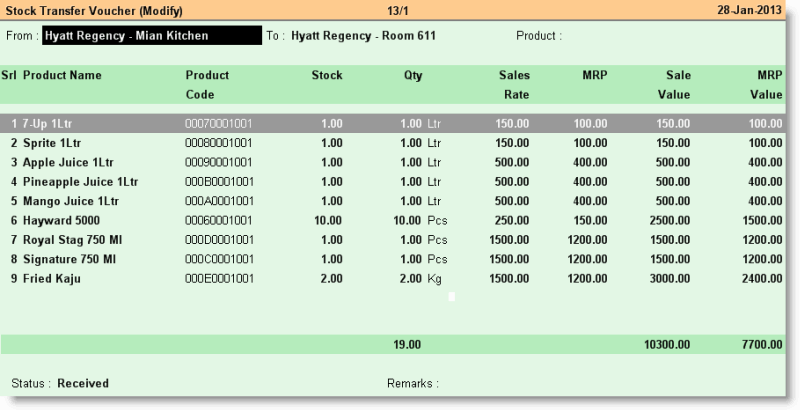Click the Stock column header
The image size is (800, 410).
tap(327, 75)
